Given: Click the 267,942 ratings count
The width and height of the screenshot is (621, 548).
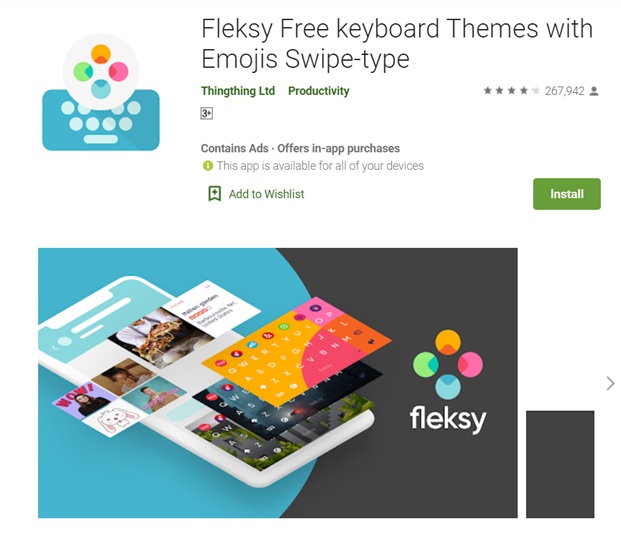Looking at the screenshot, I should tap(564, 91).
